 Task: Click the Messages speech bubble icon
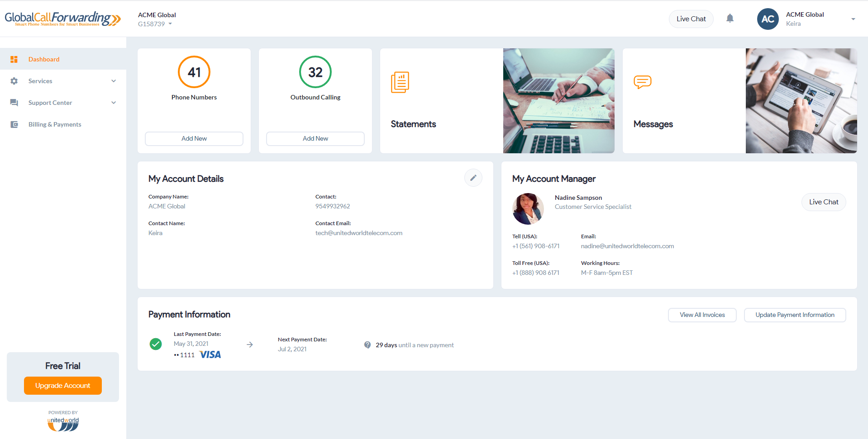(642, 82)
